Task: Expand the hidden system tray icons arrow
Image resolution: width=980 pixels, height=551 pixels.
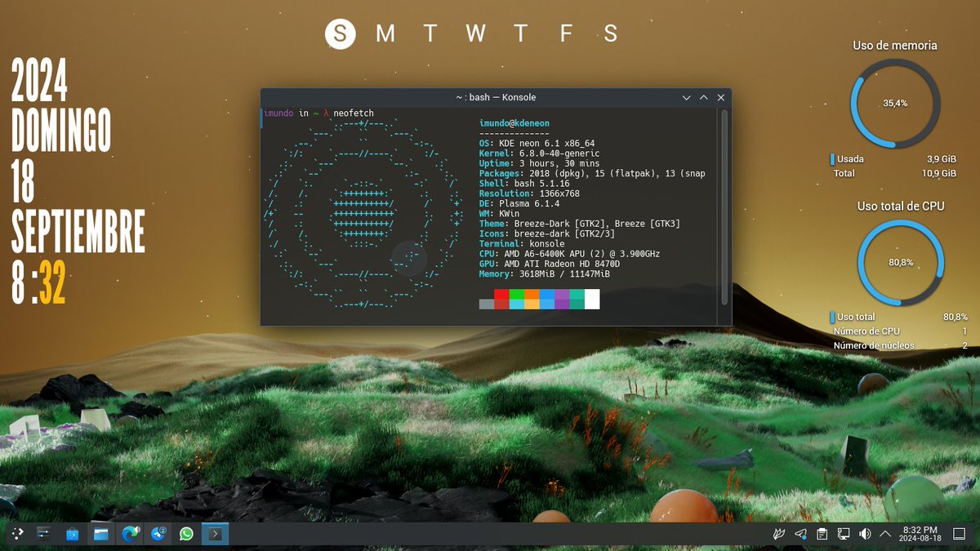Action: [885, 534]
